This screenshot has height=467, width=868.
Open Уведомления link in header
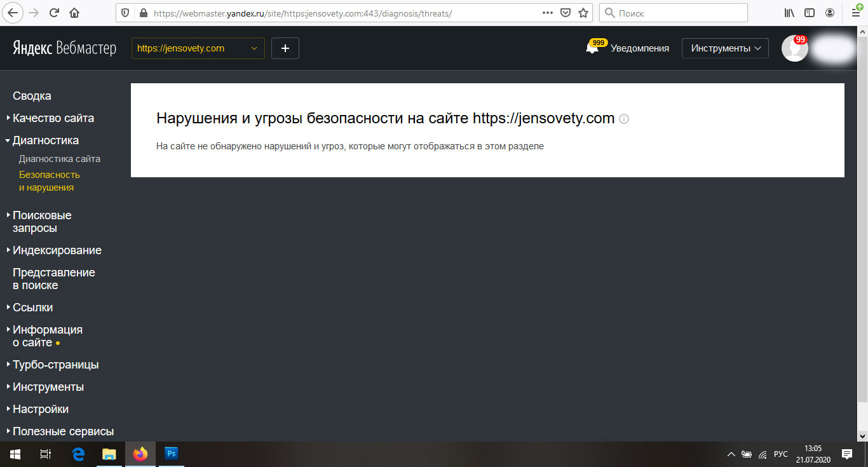640,48
